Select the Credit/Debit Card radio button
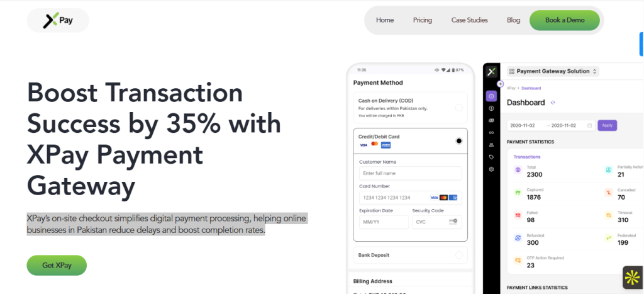The height and width of the screenshot is (294, 644). (458, 141)
